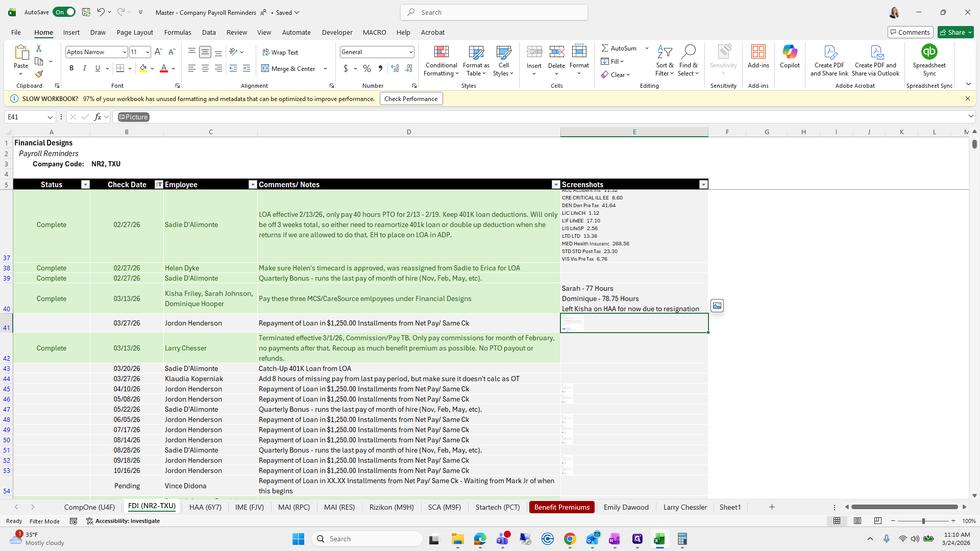Click the Spreadsheet Sync icon

pos(929,52)
